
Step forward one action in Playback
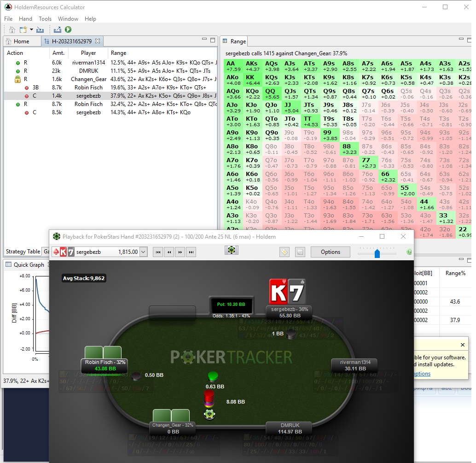(180, 252)
